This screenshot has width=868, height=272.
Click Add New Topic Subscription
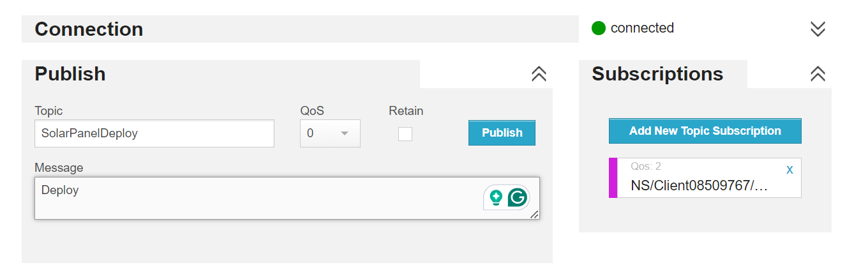(705, 131)
